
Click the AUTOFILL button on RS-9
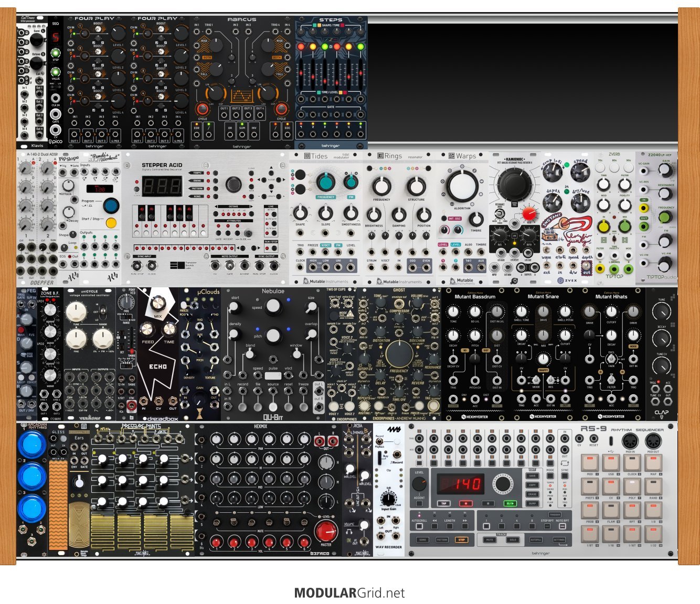[x=536, y=540]
